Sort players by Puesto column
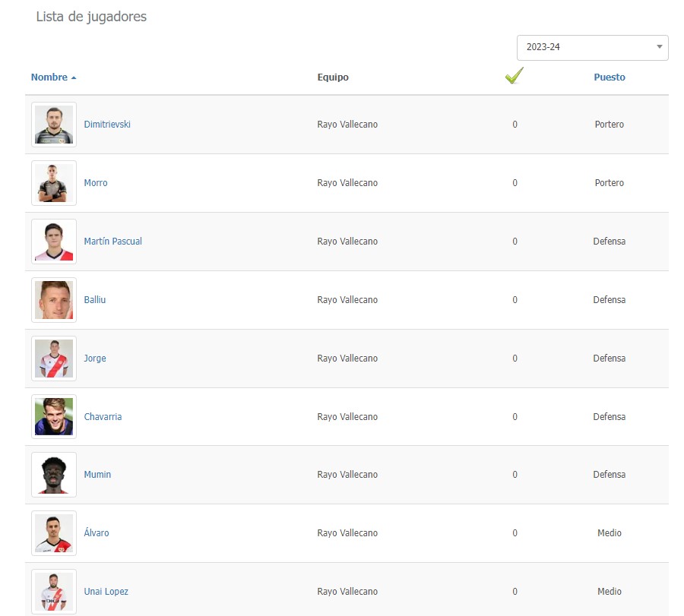684x616 pixels. (610, 77)
